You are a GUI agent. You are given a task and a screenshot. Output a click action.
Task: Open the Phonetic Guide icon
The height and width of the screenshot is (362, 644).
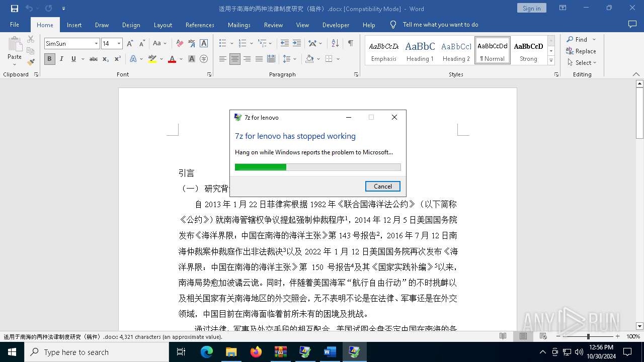192,44
